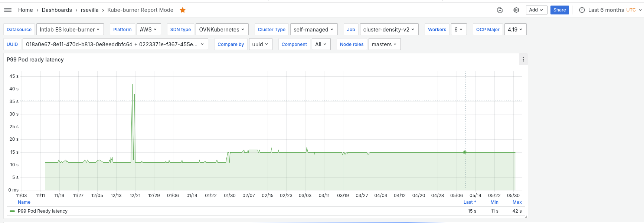This screenshot has width=644, height=223.
Task: Expand the Platform AWS dropdown
Action: coord(148,30)
